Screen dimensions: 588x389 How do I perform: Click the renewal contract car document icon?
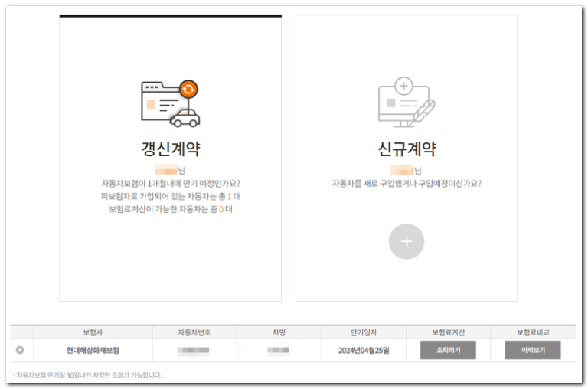(169, 104)
